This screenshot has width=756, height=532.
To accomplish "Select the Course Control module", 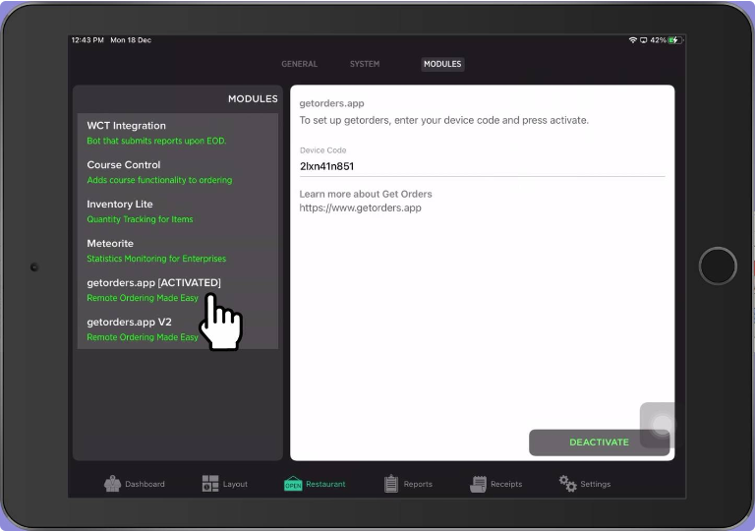I will tap(177, 172).
